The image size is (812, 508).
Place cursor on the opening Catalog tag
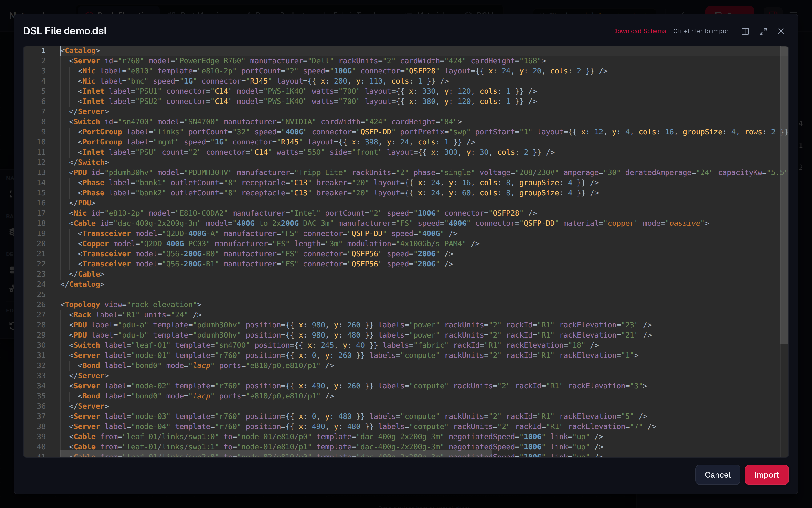click(x=80, y=51)
